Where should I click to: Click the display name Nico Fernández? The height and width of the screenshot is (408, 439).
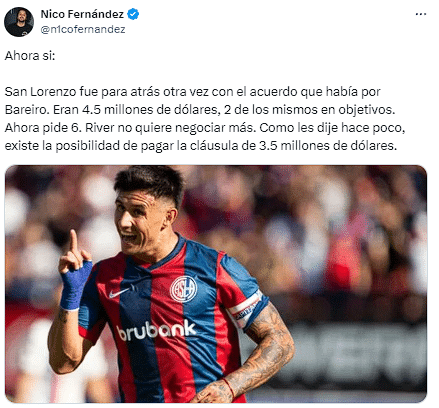[x=82, y=14]
